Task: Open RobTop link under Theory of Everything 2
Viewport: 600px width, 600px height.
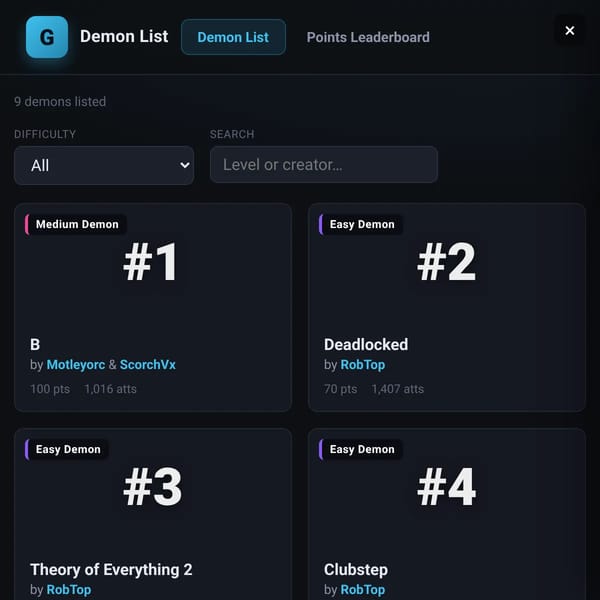Action: pyautogui.click(x=69, y=590)
